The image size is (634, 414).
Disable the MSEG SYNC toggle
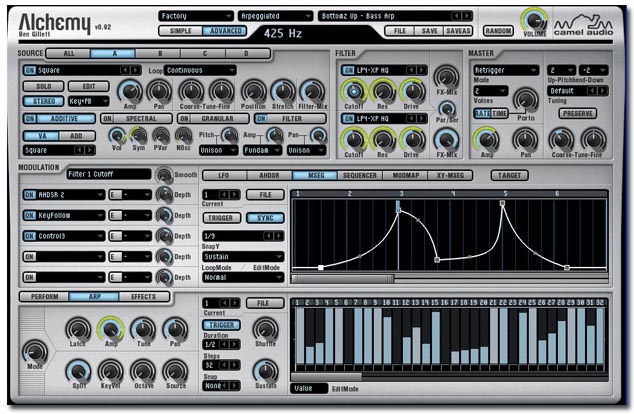point(265,218)
